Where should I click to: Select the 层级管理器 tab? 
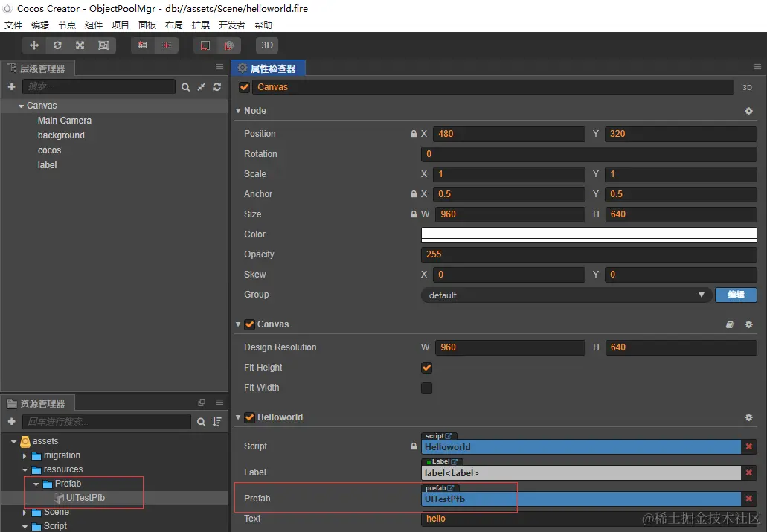tap(37, 68)
